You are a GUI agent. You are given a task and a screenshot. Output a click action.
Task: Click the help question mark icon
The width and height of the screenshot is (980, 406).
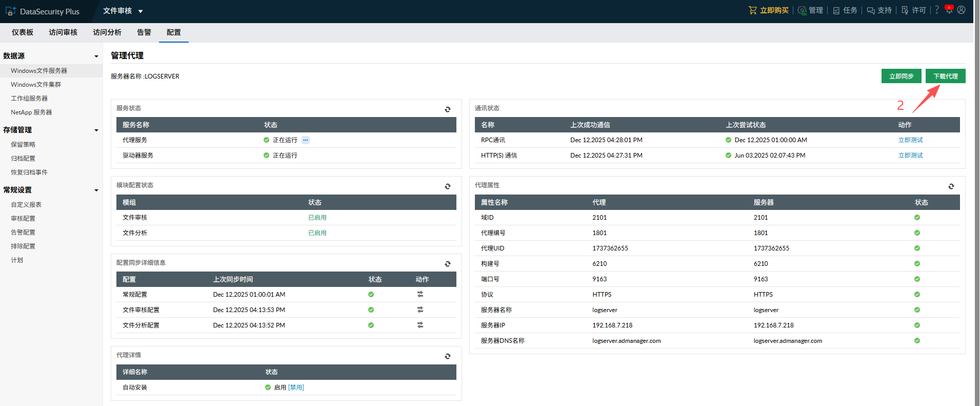[x=937, y=10]
